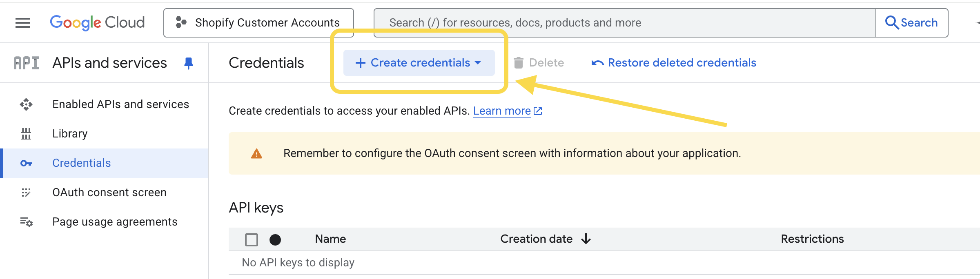The width and height of the screenshot is (980, 279).
Task: Click the OAuth consent screen icon
Action: 26,193
